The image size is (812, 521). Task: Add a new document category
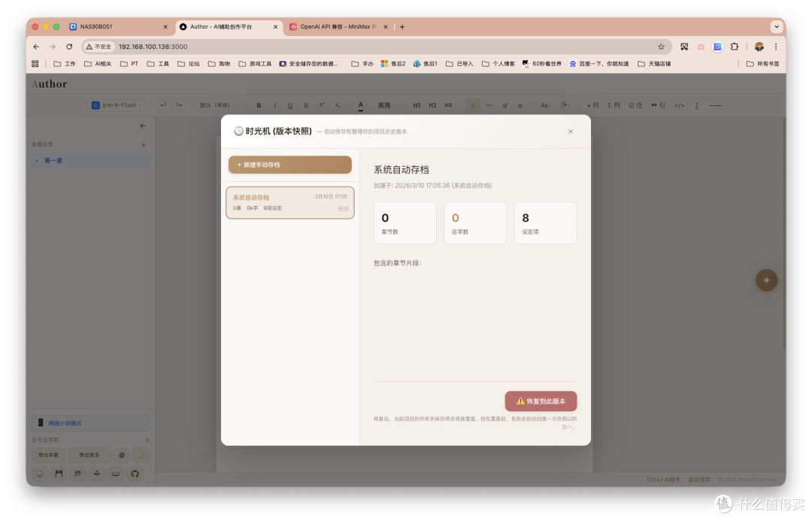pos(144,145)
